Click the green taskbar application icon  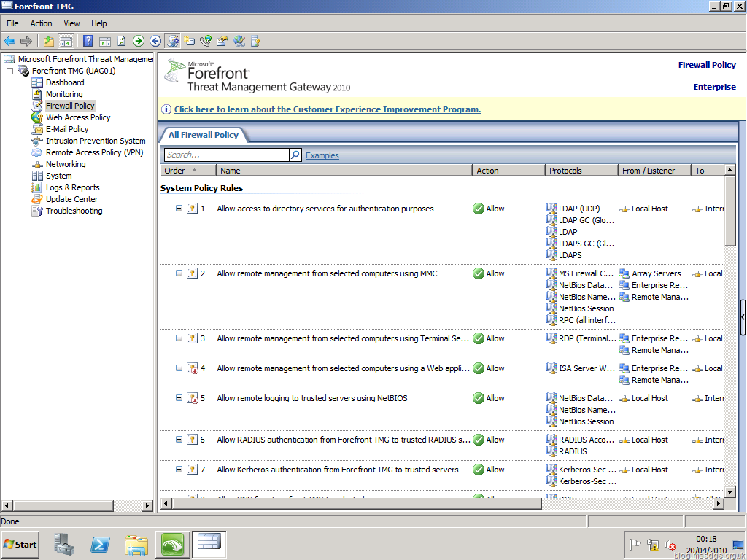172,544
